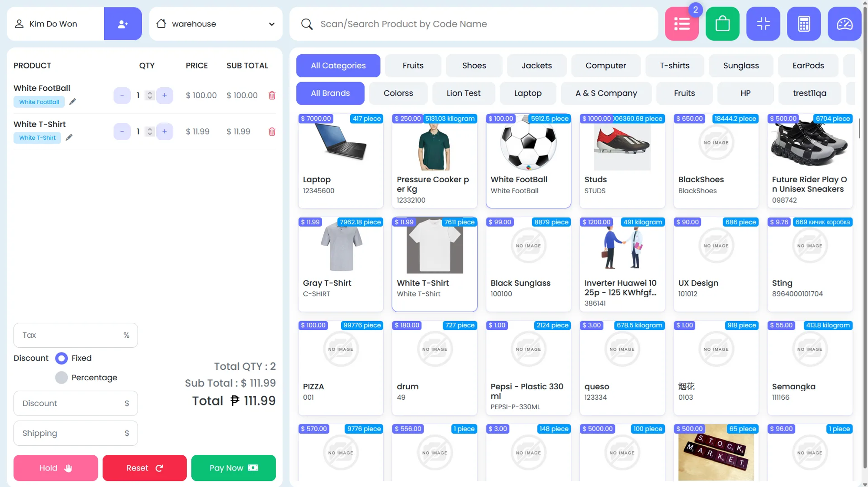The width and height of the screenshot is (868, 487).
Task: Click the product list vertical scrollbar
Action: click(x=859, y=128)
